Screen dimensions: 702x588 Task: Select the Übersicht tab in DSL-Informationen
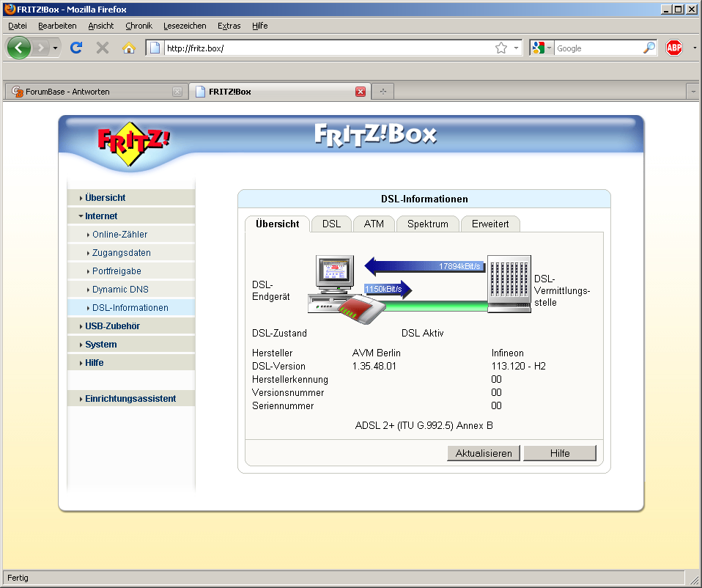(x=278, y=224)
